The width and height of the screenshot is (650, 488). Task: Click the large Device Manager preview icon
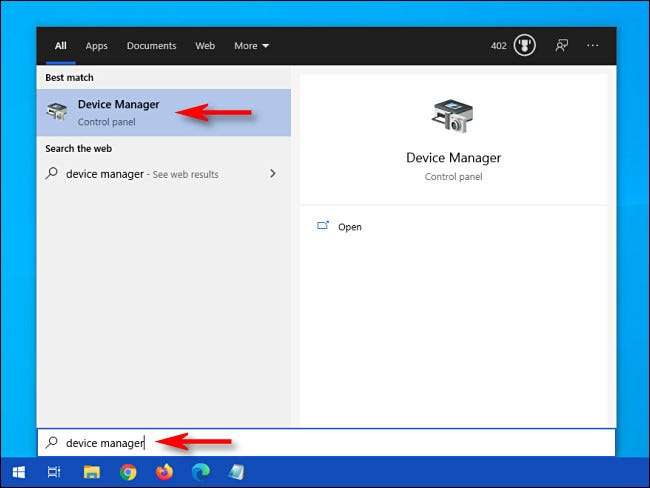453,116
